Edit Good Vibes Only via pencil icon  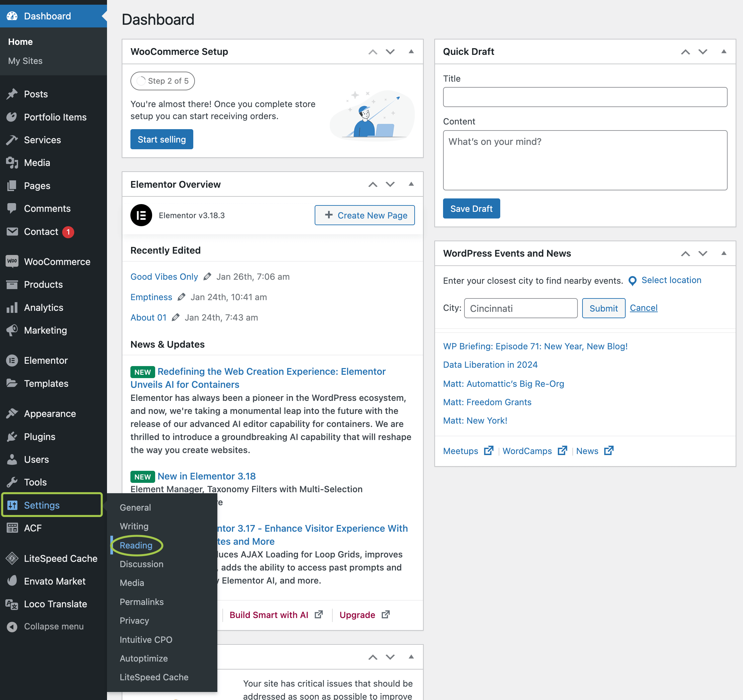tap(207, 277)
